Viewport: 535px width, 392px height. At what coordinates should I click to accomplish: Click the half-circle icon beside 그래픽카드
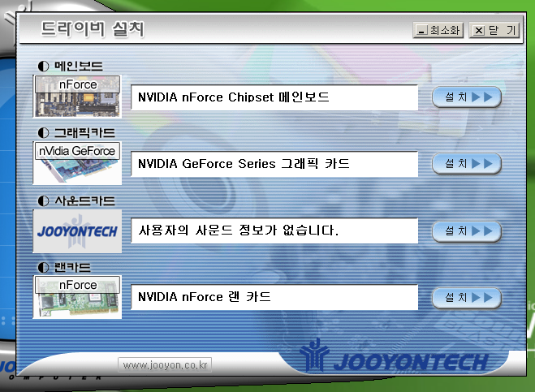click(x=43, y=133)
